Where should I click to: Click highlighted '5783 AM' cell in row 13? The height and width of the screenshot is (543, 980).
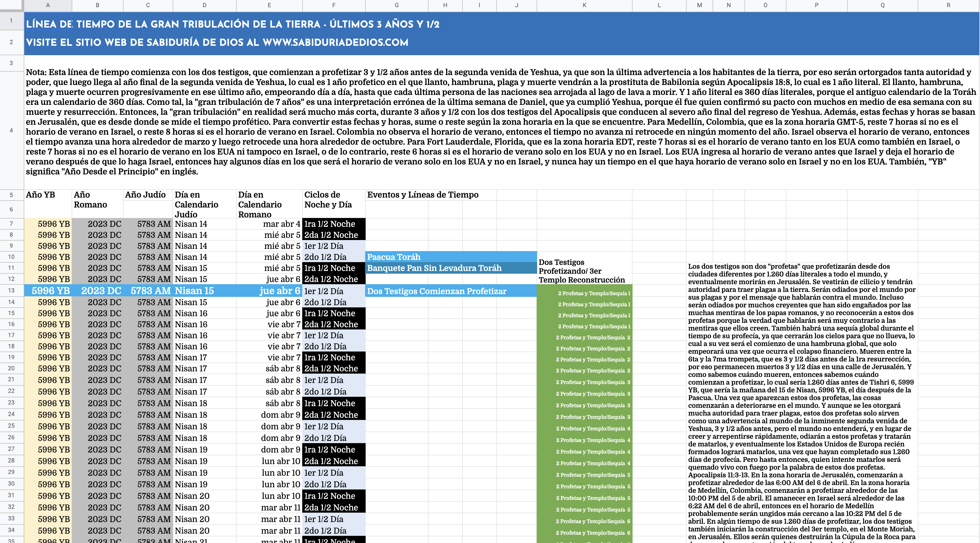[148, 291]
